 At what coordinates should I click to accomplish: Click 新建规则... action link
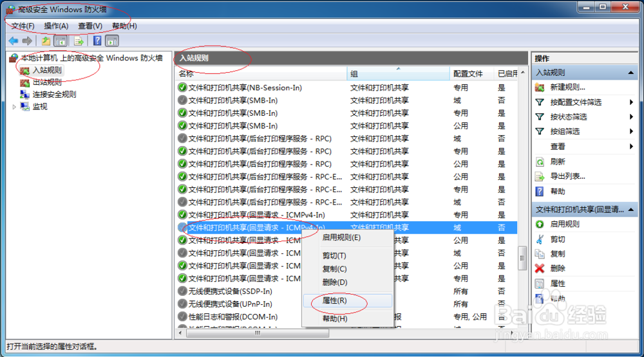(567, 87)
